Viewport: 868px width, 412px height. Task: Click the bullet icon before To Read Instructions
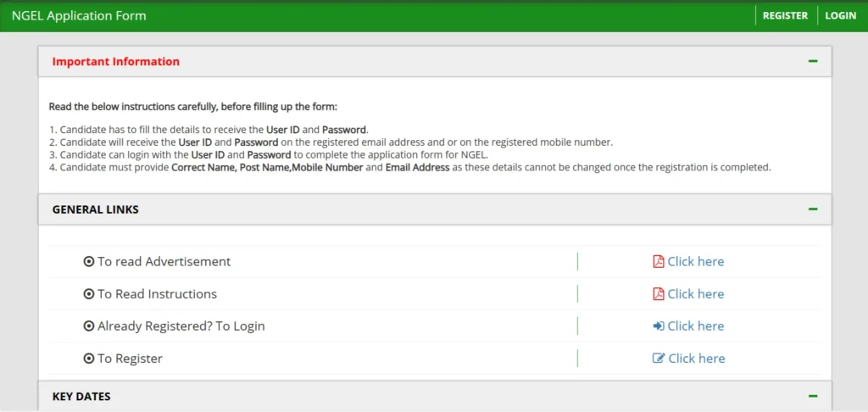click(88, 293)
